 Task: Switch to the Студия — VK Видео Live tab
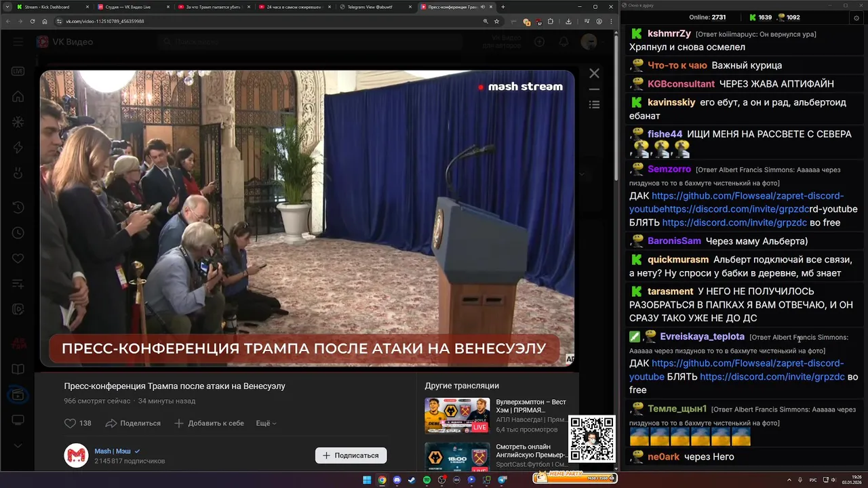(132, 7)
